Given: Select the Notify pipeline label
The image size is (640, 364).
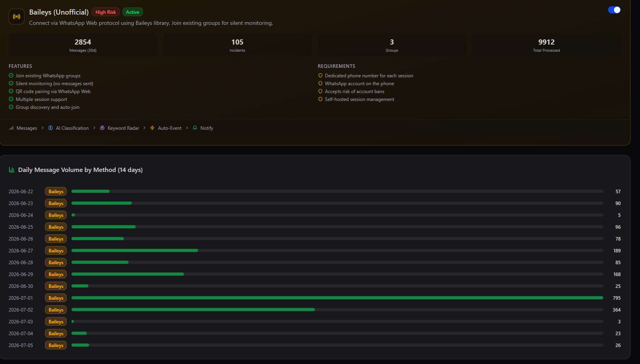Looking at the screenshot, I should click(x=207, y=128).
